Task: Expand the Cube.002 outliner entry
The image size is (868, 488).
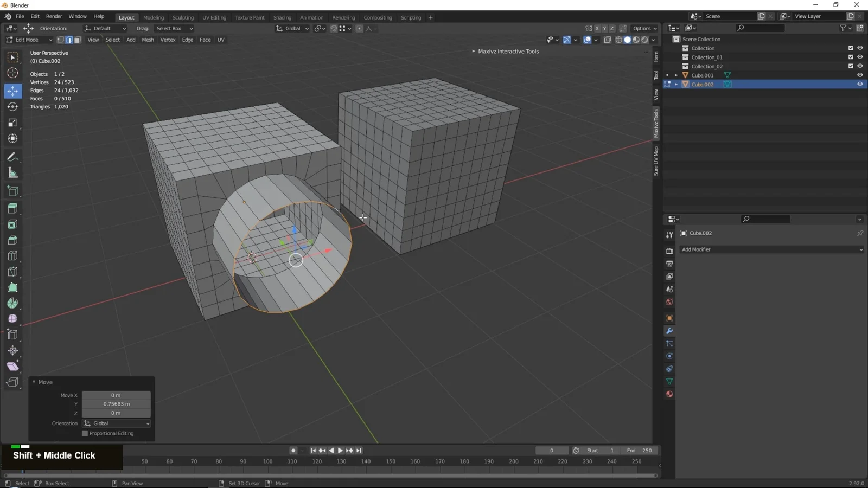Action: [x=676, y=84]
